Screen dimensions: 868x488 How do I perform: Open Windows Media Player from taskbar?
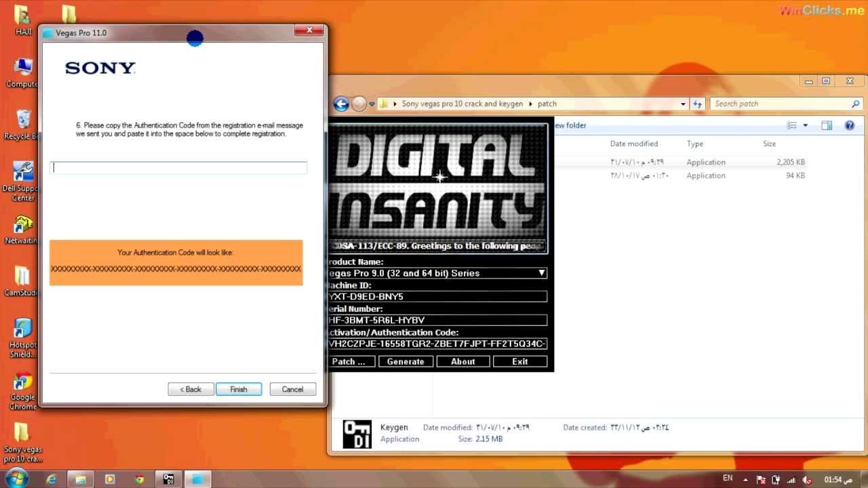(x=110, y=479)
